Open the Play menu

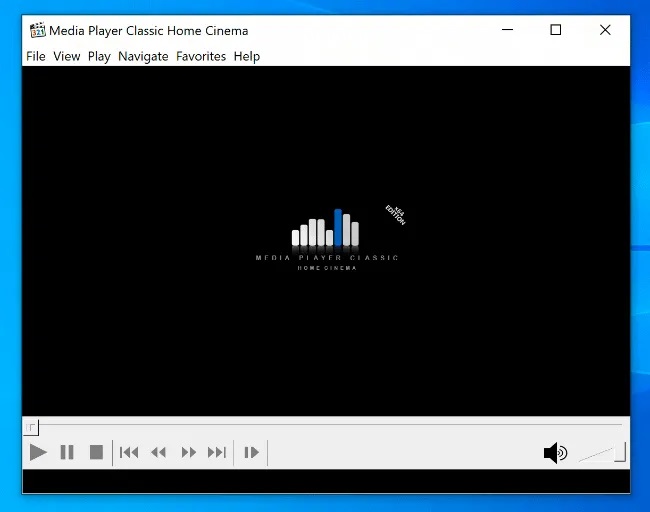(x=99, y=56)
